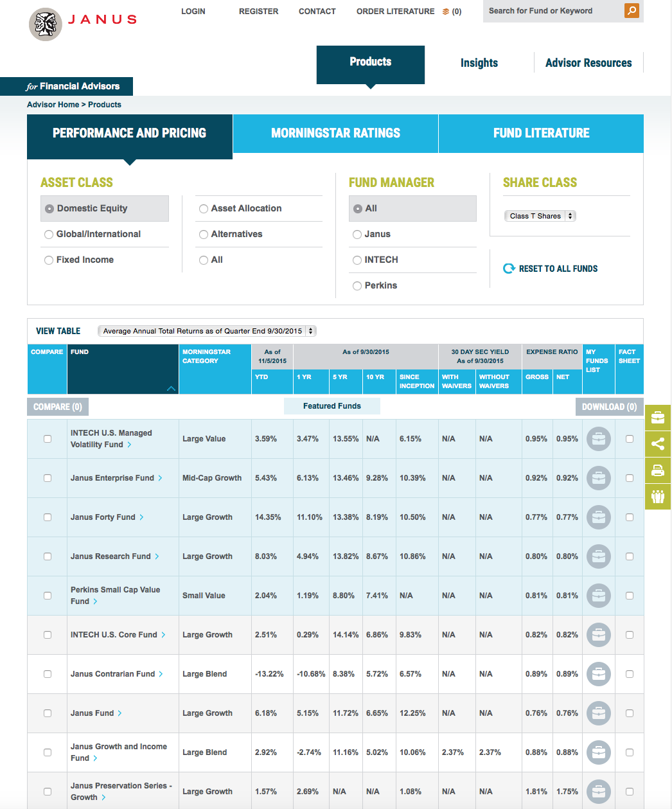Select Perkins fund manager
The image size is (672, 809).
[357, 286]
